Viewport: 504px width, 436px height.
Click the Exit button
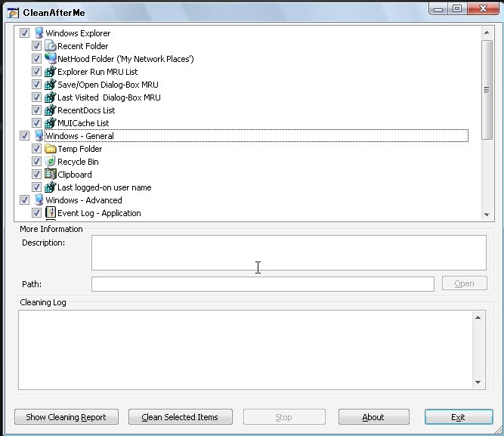[459, 416]
